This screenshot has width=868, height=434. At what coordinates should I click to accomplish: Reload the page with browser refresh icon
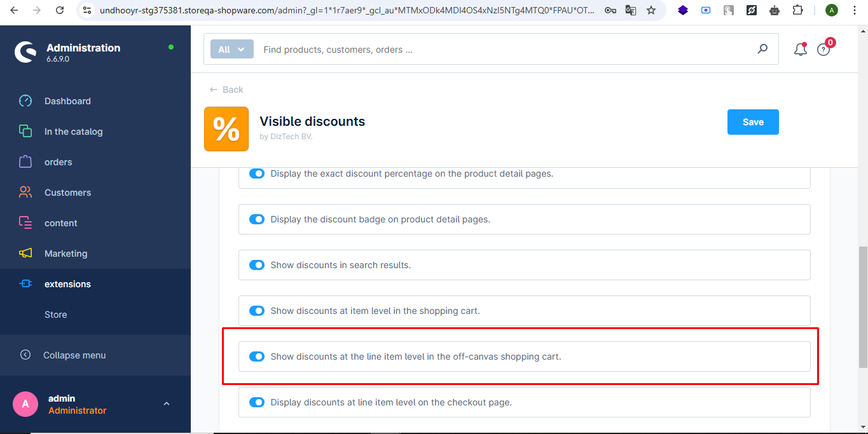click(60, 10)
